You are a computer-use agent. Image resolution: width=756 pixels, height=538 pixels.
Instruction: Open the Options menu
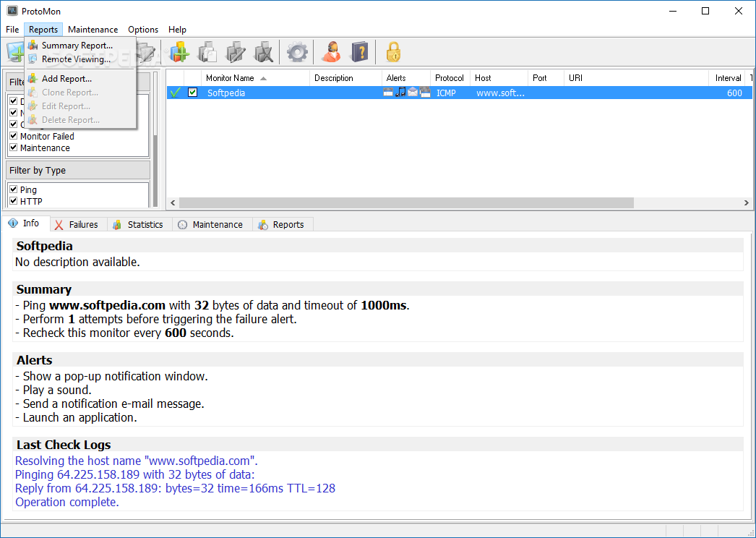(x=142, y=30)
